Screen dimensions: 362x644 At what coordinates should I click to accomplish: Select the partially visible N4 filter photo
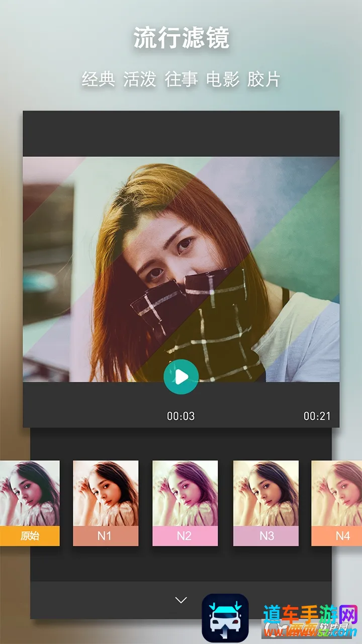[337, 493]
